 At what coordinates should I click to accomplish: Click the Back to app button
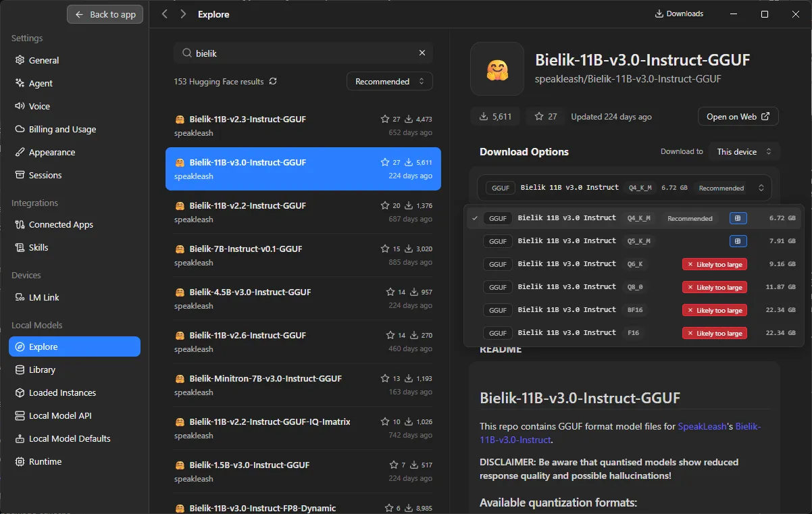[x=105, y=14]
